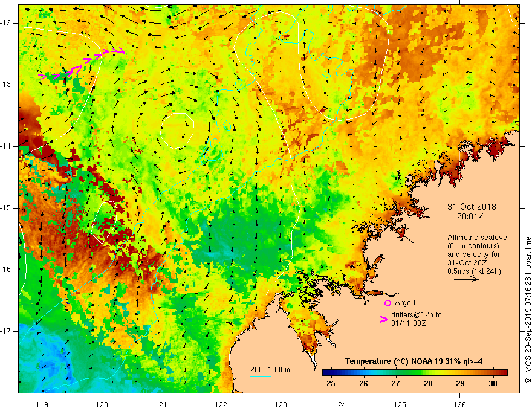Click the latitude axis label -13
Screen dimensions: 532x411
point(6,85)
